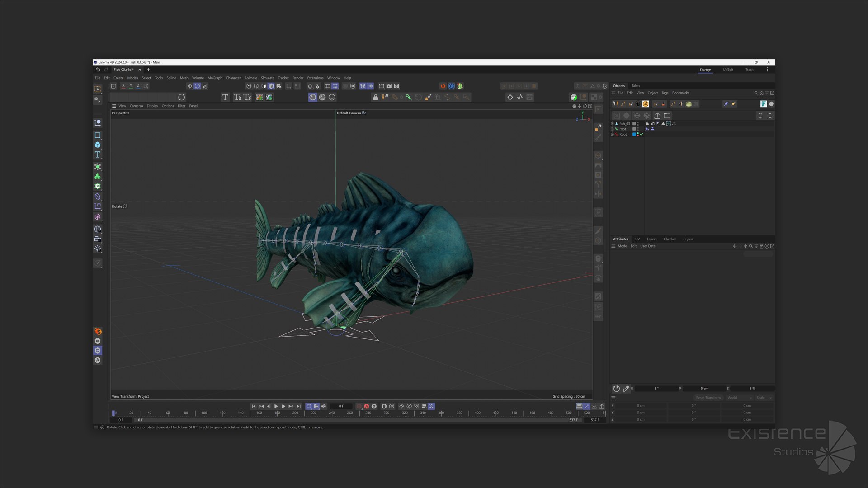
Task: Toggle Y axis lock
Action: coord(131,86)
